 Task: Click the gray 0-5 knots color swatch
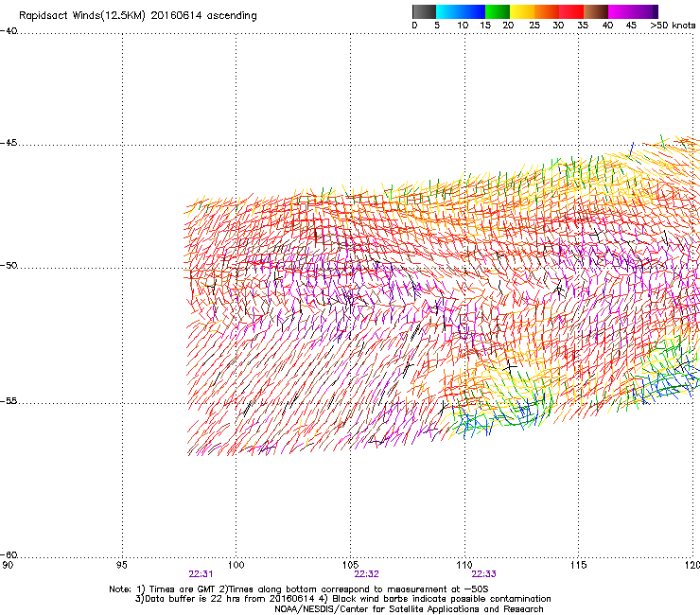click(424, 11)
